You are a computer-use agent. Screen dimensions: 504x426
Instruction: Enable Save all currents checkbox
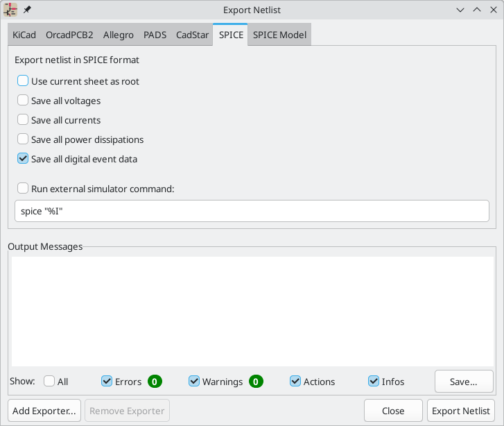point(23,120)
